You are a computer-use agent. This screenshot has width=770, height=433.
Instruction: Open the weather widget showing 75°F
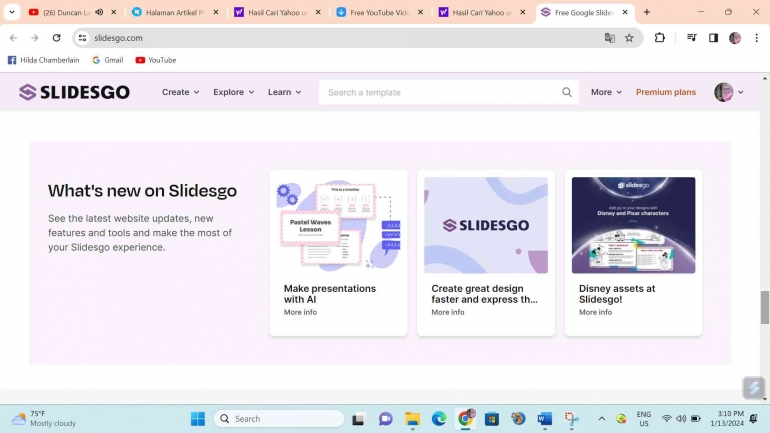tap(44, 419)
